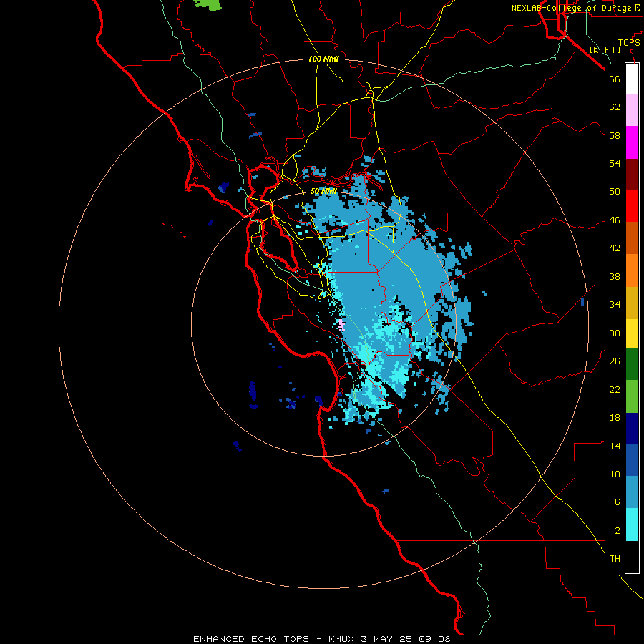Choose the light green legend swatch
The height and width of the screenshot is (644, 644).
tap(632, 396)
